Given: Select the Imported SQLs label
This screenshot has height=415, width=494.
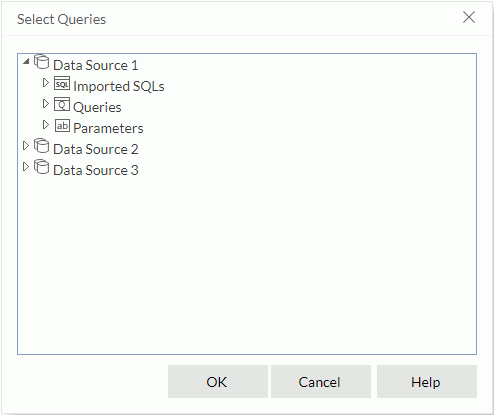Looking at the screenshot, I should click(x=119, y=86).
